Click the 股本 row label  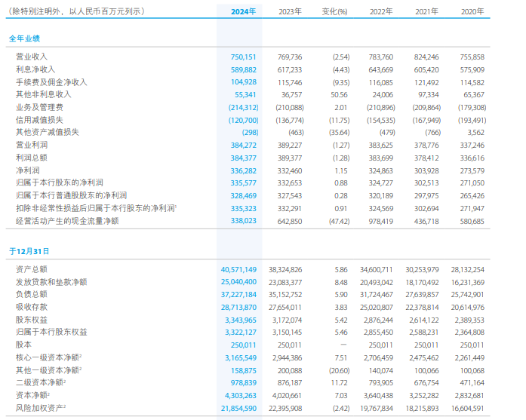point(23,345)
